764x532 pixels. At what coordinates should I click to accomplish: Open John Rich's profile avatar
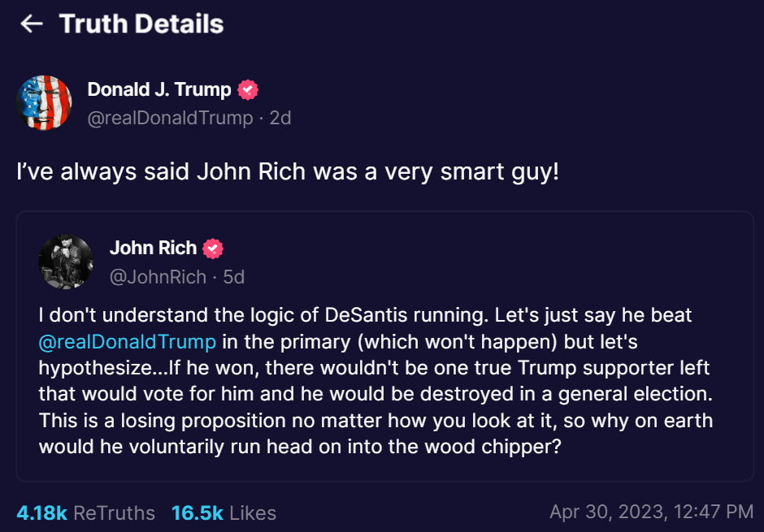tap(66, 262)
